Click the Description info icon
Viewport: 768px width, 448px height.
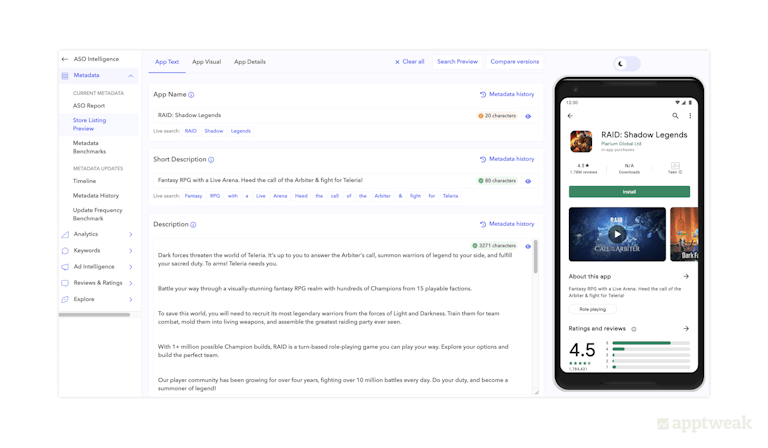click(x=193, y=225)
